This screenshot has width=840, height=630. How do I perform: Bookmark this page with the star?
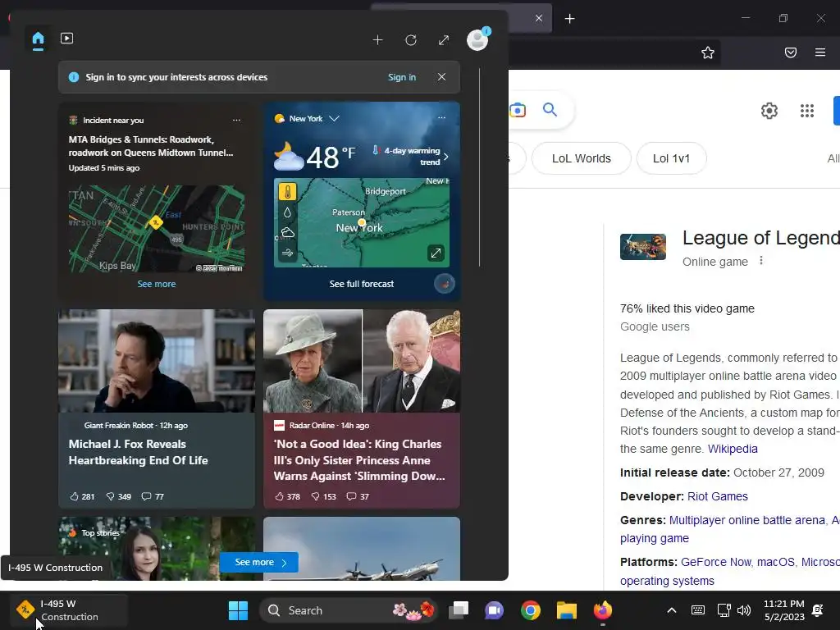pyautogui.click(x=708, y=52)
